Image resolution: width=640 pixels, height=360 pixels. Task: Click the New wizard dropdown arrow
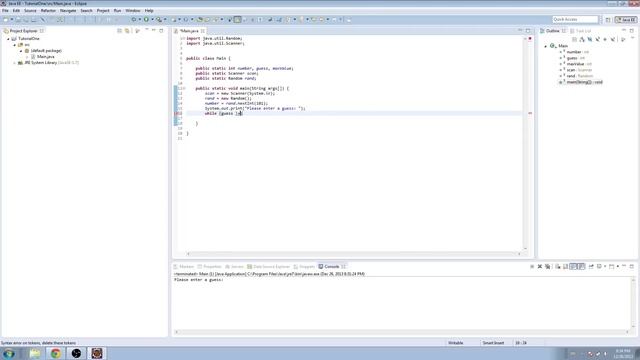[11, 20]
